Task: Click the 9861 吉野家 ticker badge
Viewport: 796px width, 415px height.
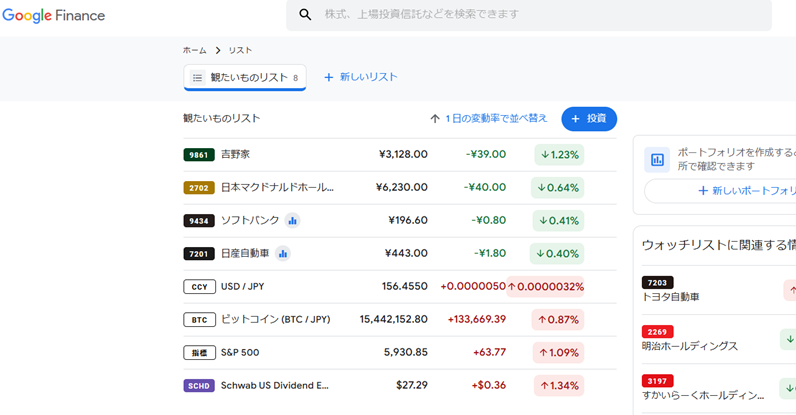Action: click(x=199, y=155)
